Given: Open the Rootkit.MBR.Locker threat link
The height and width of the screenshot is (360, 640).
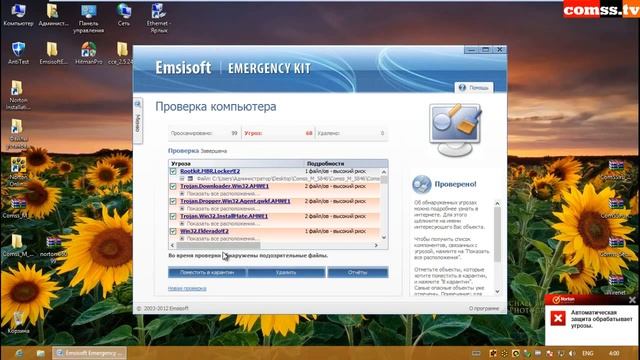Looking at the screenshot, I should pos(210,171).
